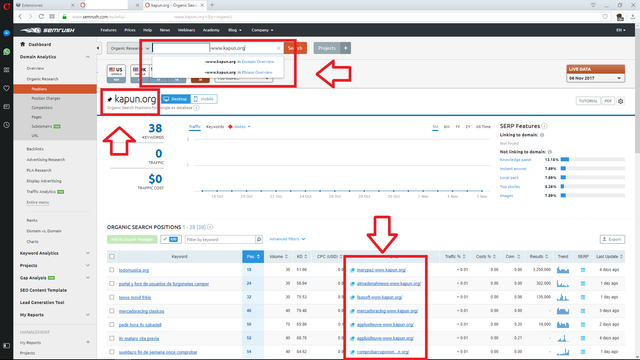Expand the My Reports section
Image resolution: width=640 pixels, height=360 pixels.
click(x=87, y=315)
